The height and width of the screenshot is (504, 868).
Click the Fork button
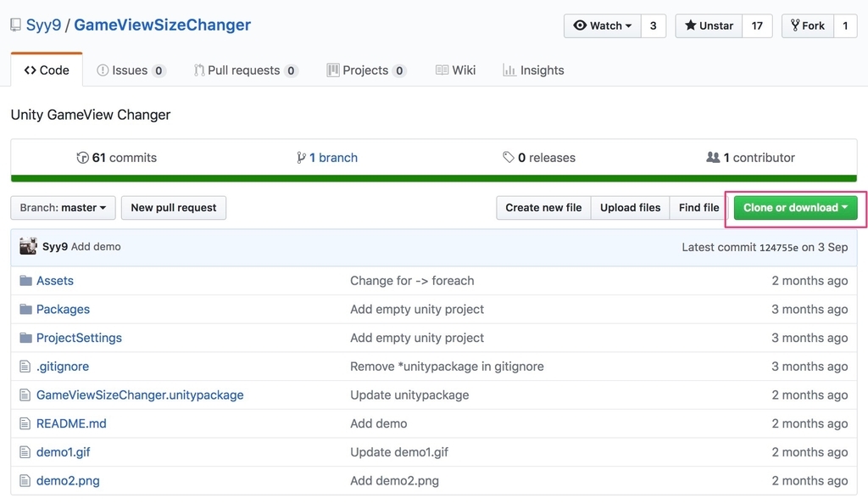click(x=808, y=26)
